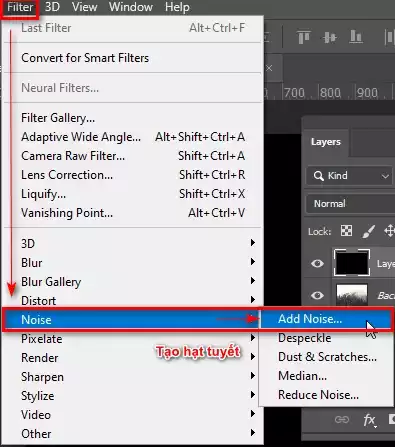This screenshot has width=395, height=447.
Task: Click align vertical centers icon
Action: [x=329, y=37]
